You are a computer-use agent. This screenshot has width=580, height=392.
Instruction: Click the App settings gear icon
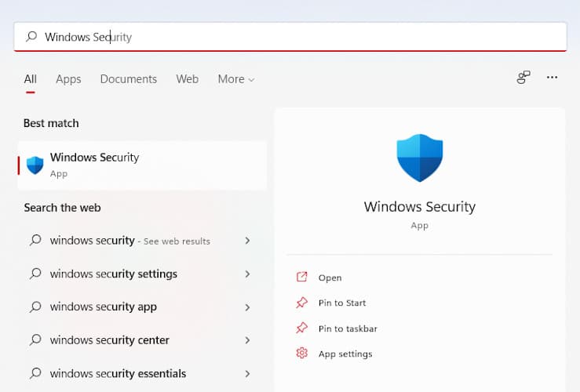pyautogui.click(x=302, y=354)
